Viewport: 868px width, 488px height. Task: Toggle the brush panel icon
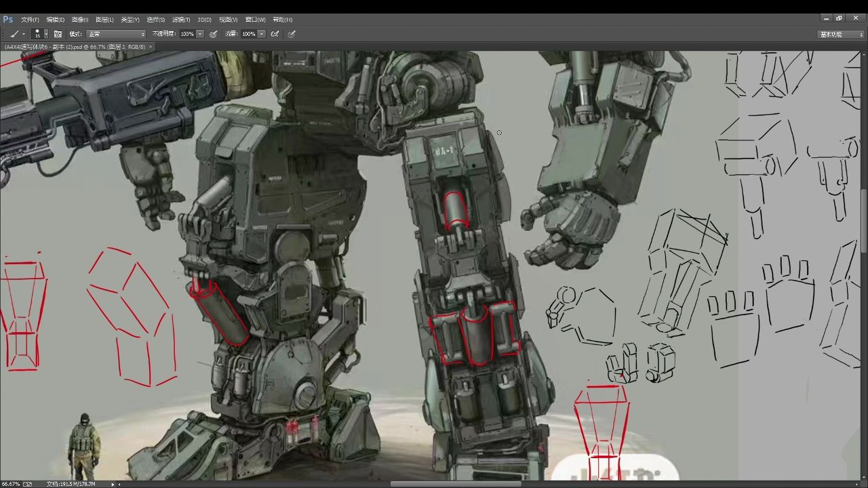(x=58, y=34)
